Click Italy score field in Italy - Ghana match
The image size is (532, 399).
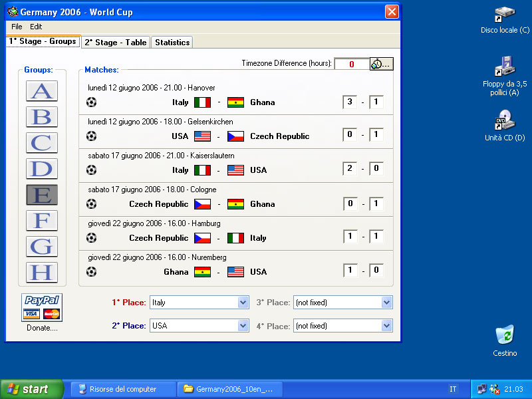click(x=350, y=102)
